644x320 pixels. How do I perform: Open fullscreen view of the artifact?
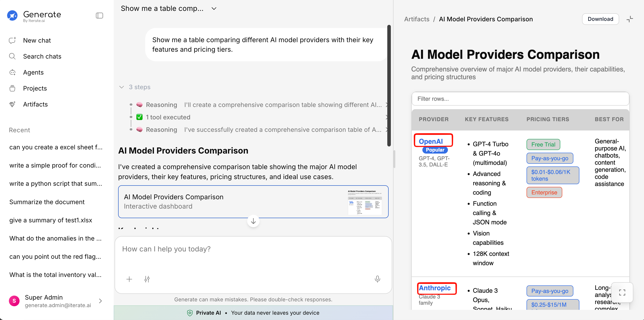(x=622, y=292)
